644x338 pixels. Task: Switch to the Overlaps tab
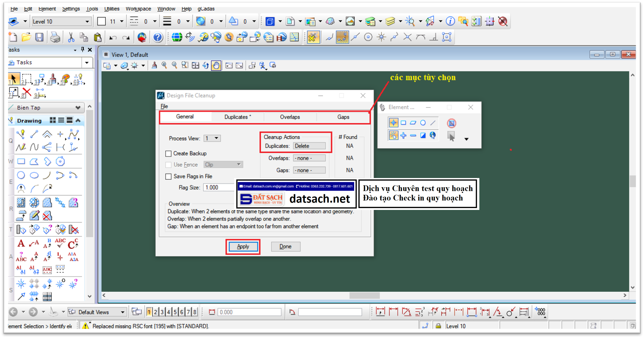pyautogui.click(x=290, y=117)
